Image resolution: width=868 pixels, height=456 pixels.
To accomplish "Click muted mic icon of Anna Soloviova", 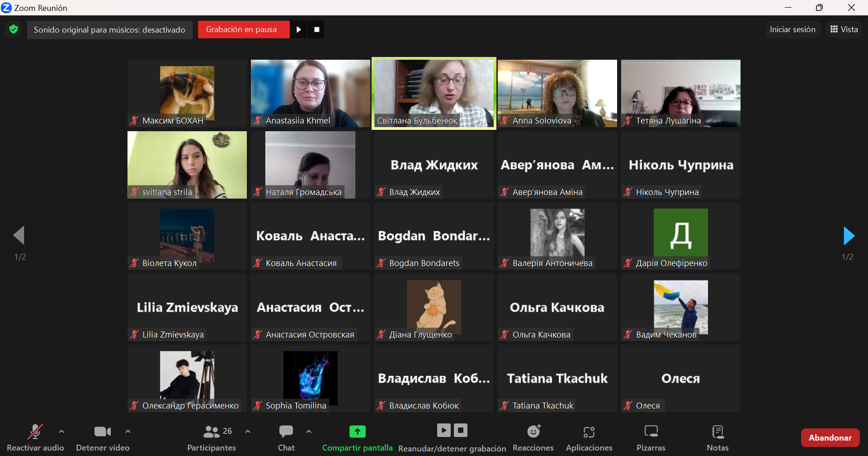I will (505, 121).
